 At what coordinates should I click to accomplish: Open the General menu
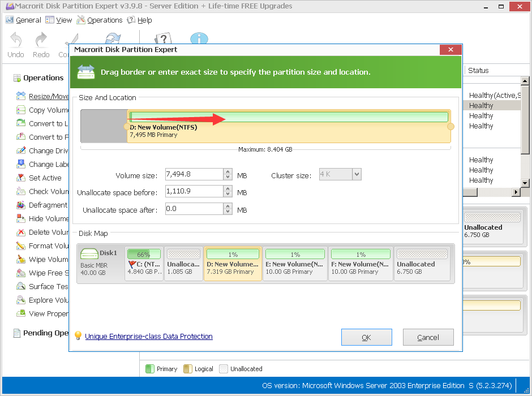[x=23, y=20]
